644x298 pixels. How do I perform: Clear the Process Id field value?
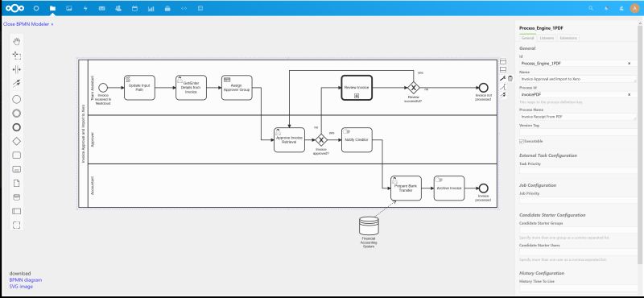[x=630, y=94]
